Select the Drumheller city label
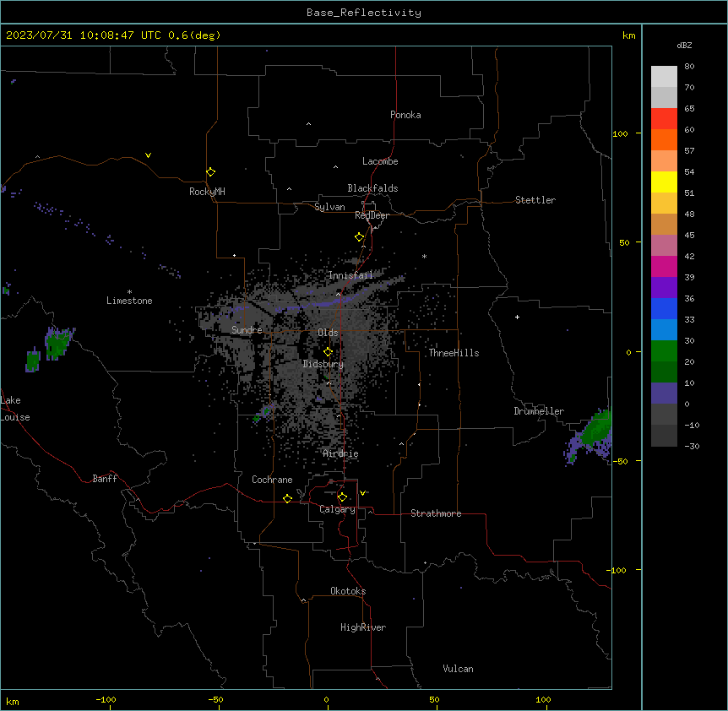The width and height of the screenshot is (728, 711). coord(539,411)
